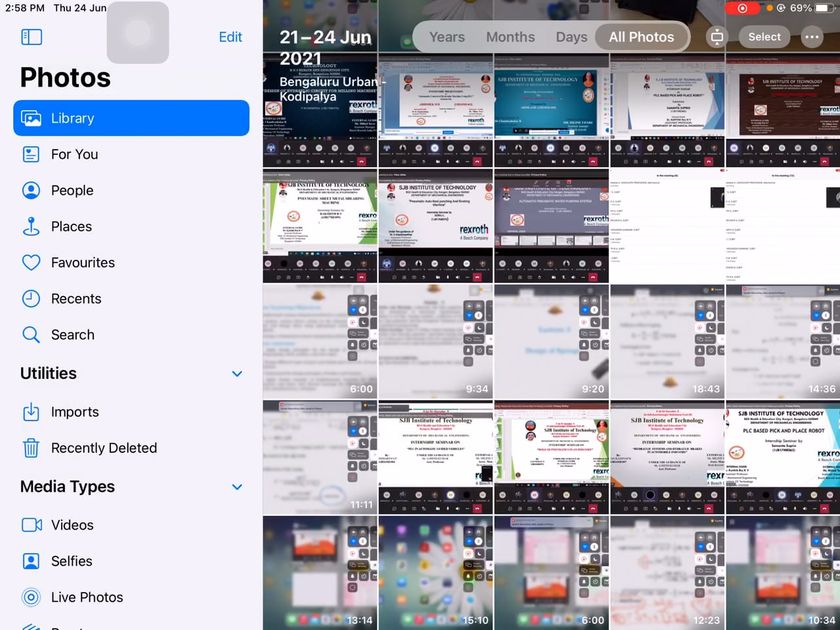
Task: Click the Recents clock icon
Action: point(31,299)
